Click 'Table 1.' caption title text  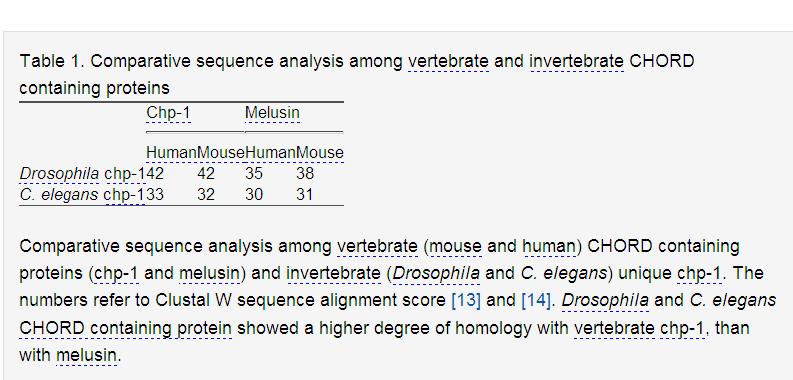53,61
